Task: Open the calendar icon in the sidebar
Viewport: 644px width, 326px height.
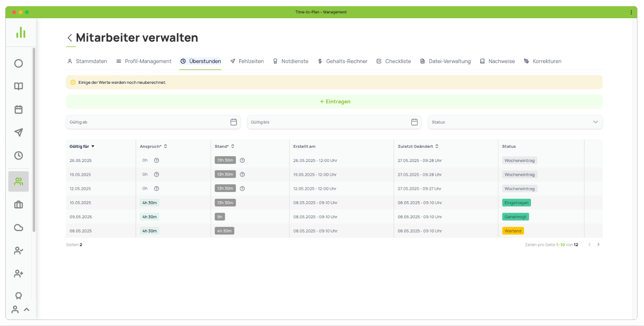Action: click(19, 109)
